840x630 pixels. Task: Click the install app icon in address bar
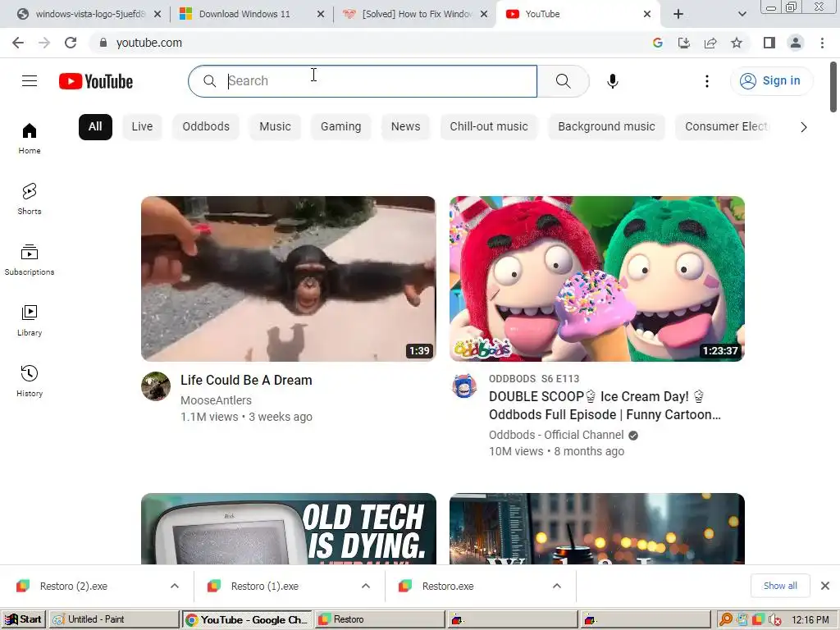(684, 43)
